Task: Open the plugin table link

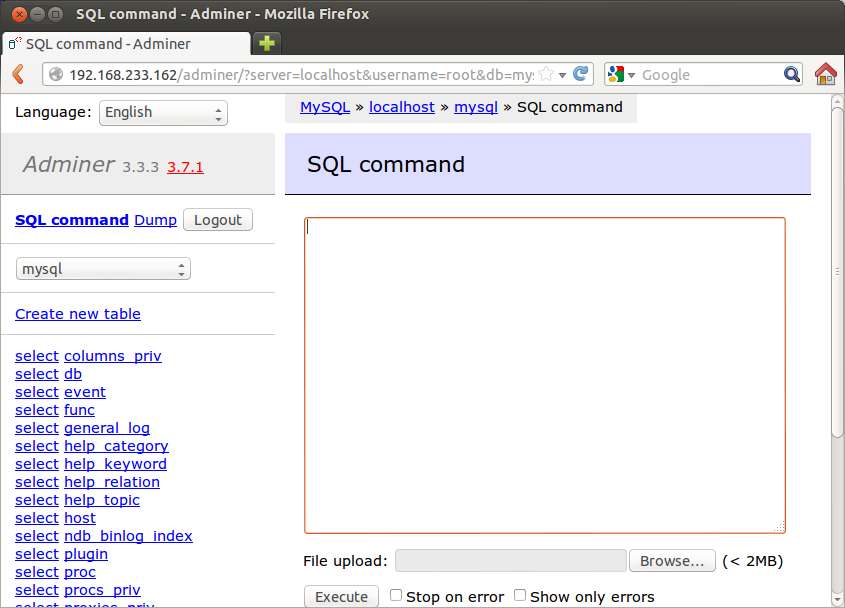Action: [x=86, y=554]
